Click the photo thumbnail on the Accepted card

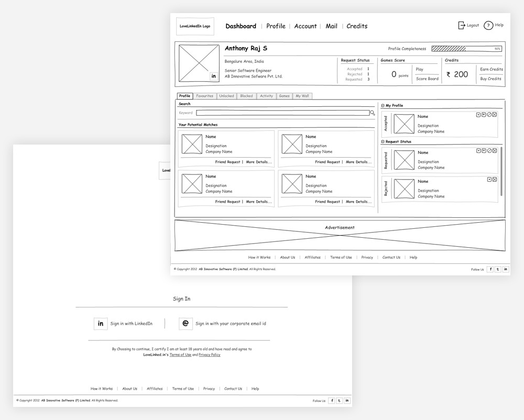coord(404,124)
